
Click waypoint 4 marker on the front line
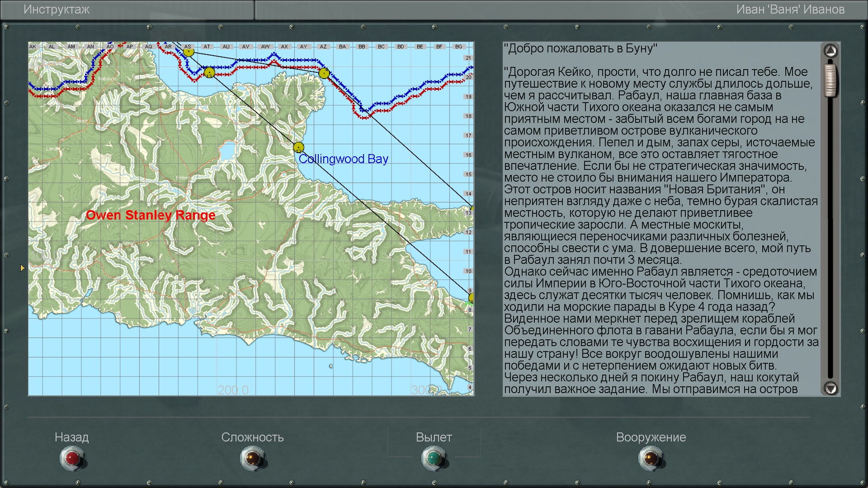point(324,73)
